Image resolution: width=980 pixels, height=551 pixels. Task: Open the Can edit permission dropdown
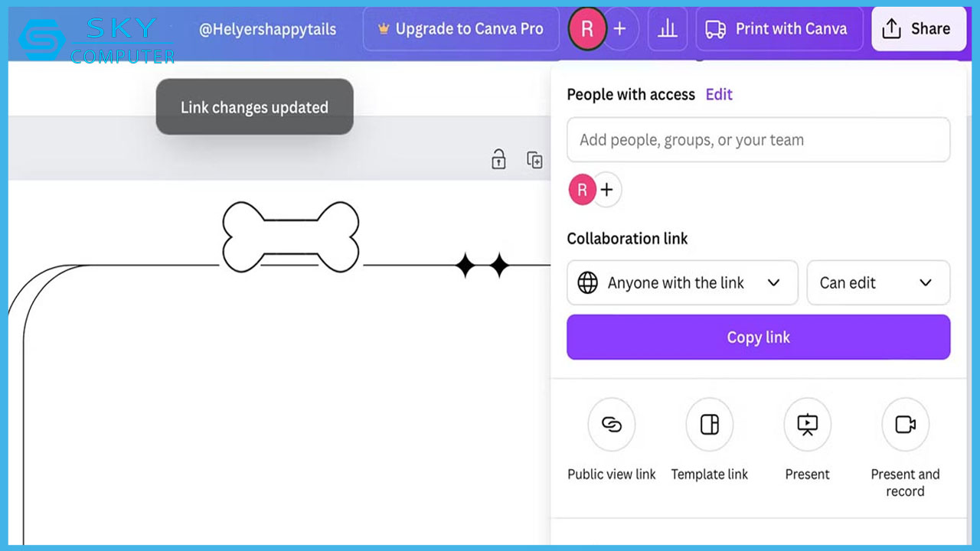pos(878,283)
